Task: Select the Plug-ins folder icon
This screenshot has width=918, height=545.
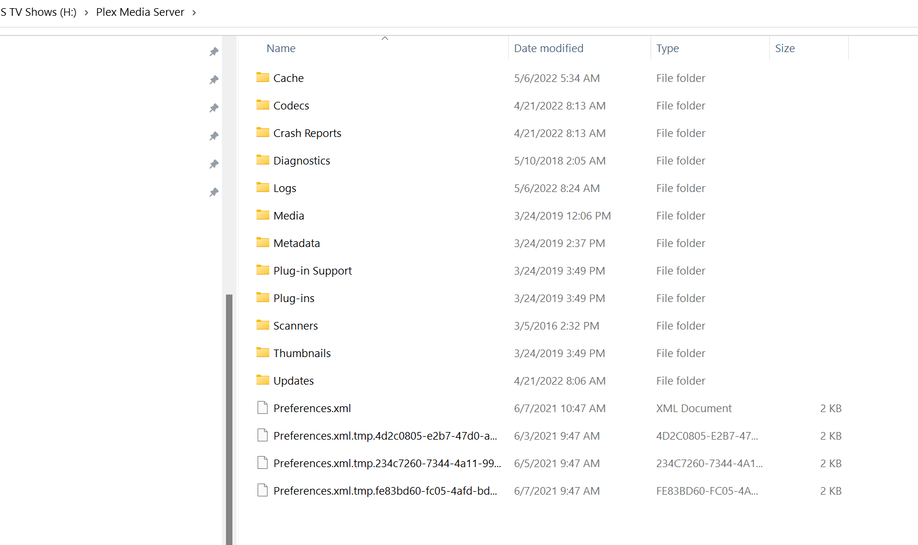Action: (x=263, y=297)
